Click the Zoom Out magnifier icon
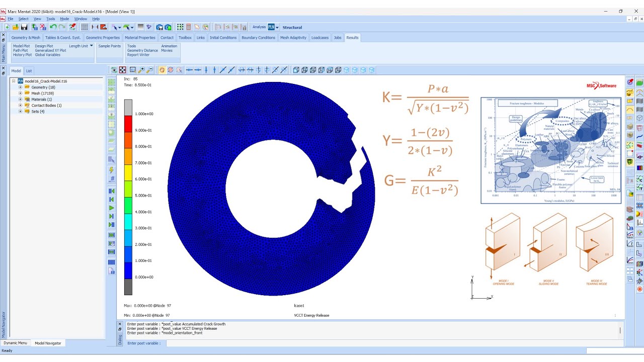Screen dimensions: 644x362 [x=149, y=70]
